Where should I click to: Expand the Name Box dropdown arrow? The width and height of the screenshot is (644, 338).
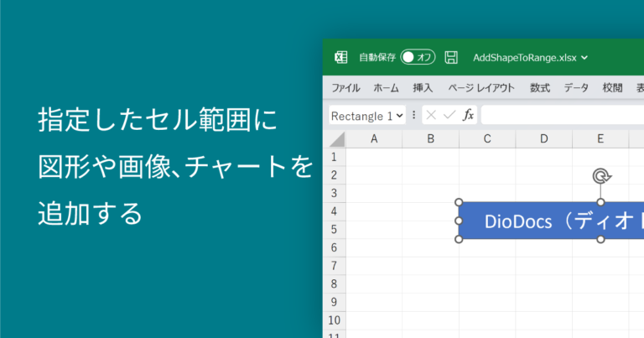[400, 116]
